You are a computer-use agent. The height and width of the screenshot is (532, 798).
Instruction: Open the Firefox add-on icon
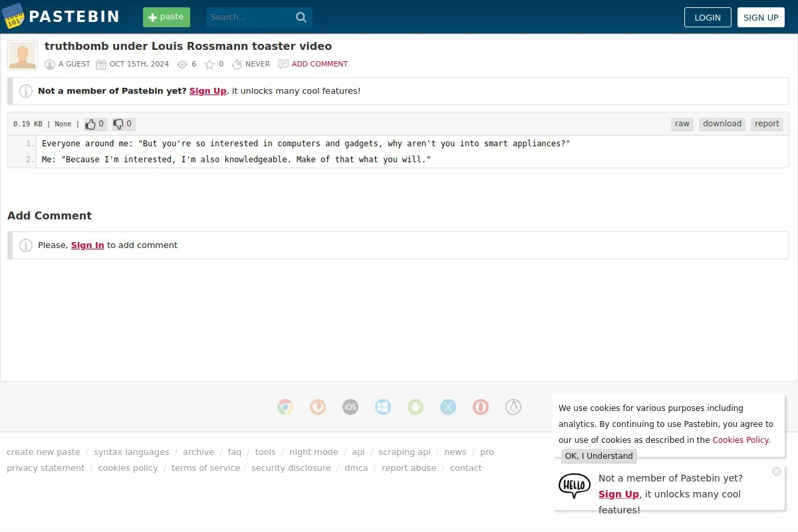tap(318, 407)
